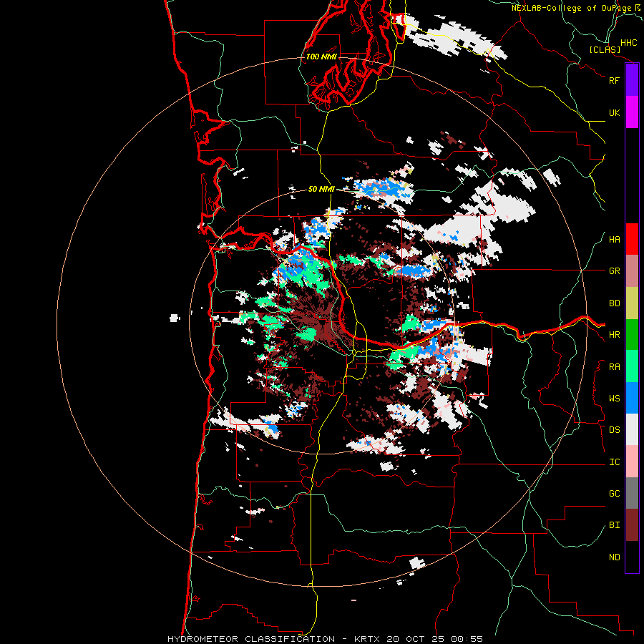Click the HHC product label
The height and width of the screenshot is (644, 644).
(x=628, y=43)
